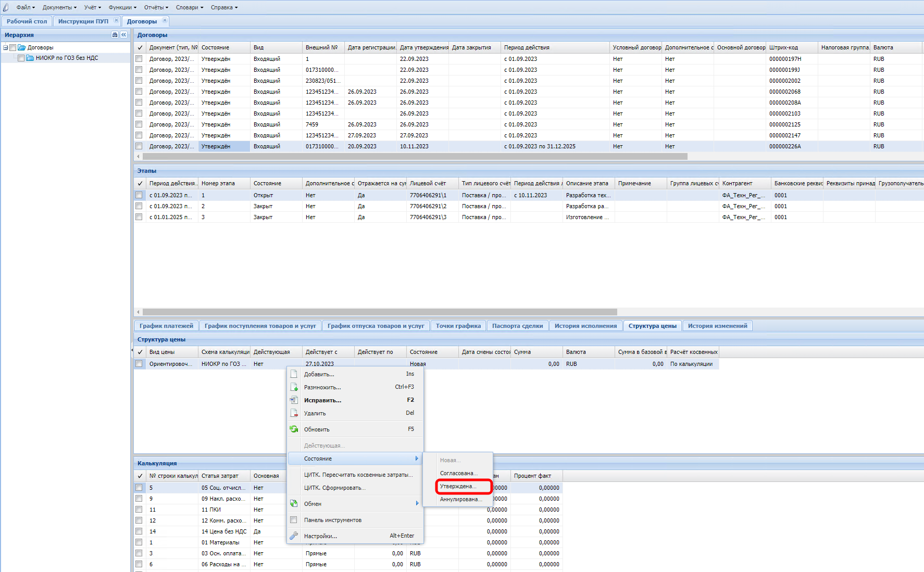The width and height of the screenshot is (924, 572).
Task: Click the binoculars search icon in Иерархия panel
Action: tap(115, 35)
